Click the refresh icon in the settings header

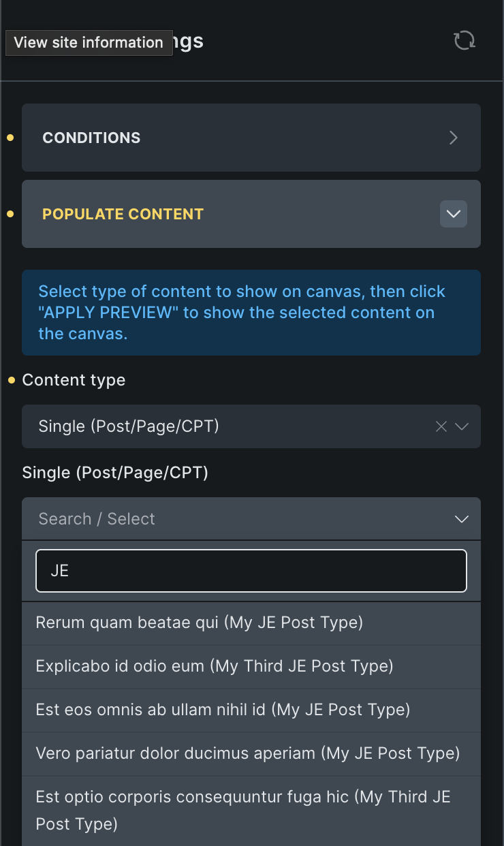(x=464, y=41)
